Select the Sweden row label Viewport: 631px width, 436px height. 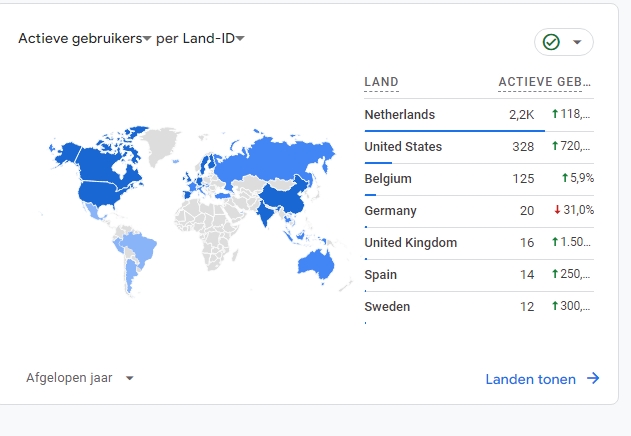coord(387,307)
